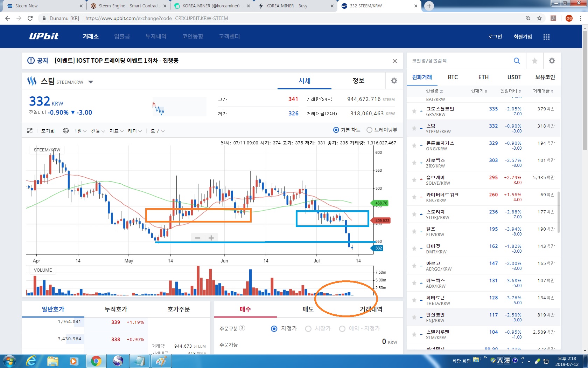The image size is (588, 368).
Task: Favorite the SOLVE/KRW row star
Action: coord(414,180)
